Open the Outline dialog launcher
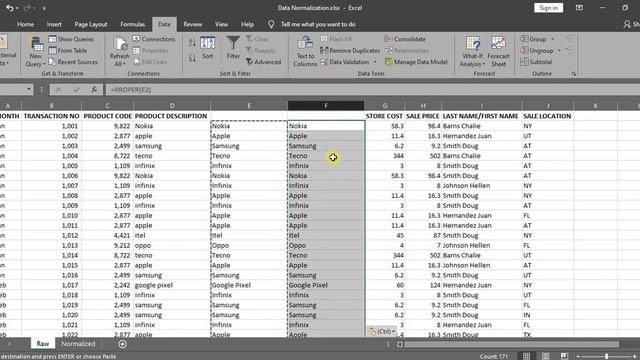640x360 pixels. 573,74
